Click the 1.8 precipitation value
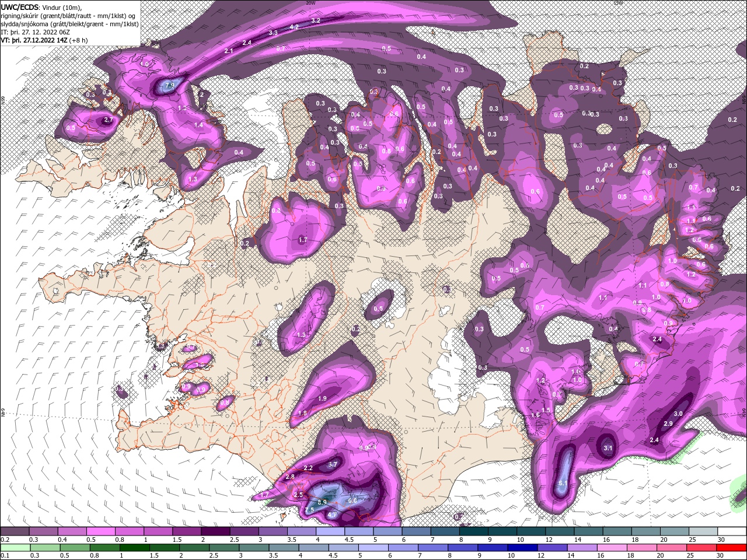Viewport: 747px width, 560px height. [303, 413]
